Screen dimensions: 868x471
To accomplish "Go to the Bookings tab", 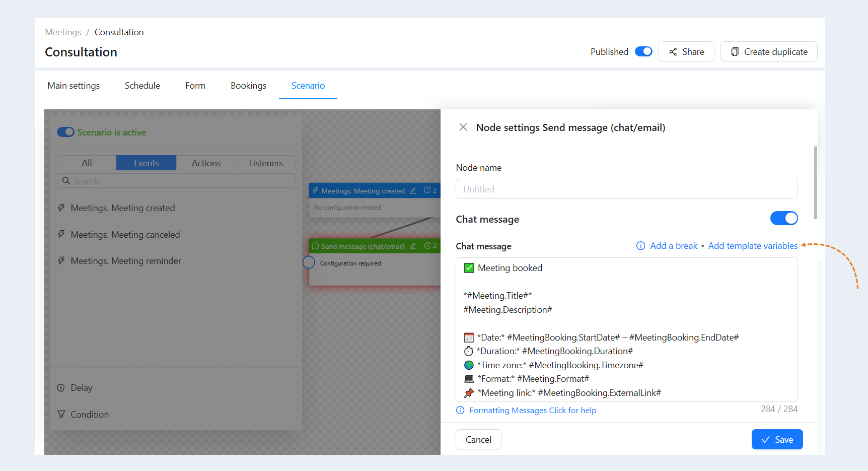I will coord(249,86).
